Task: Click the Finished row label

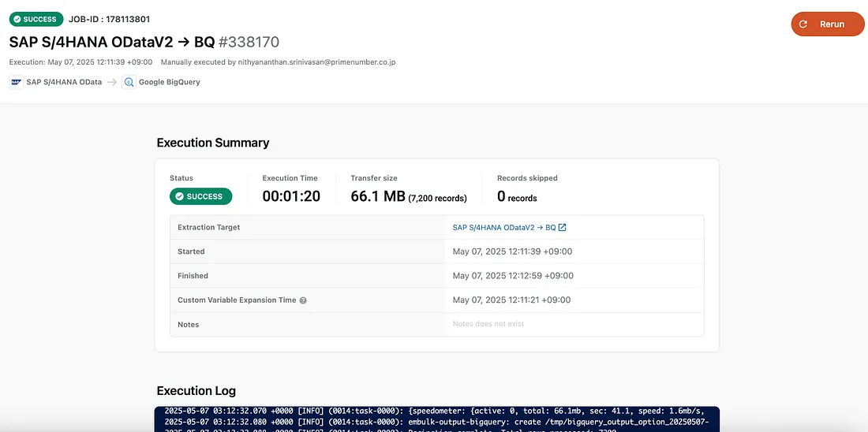Action: tap(193, 276)
